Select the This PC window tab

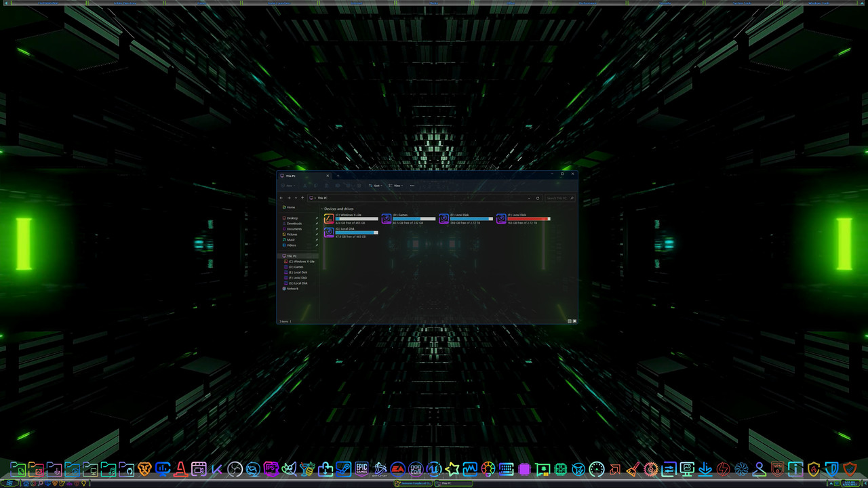[305, 176]
